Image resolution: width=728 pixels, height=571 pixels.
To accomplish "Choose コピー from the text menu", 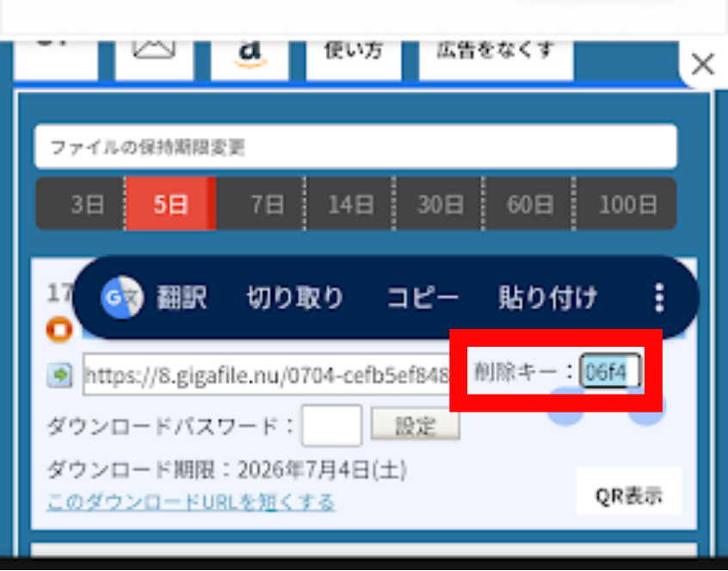I will coord(422,298).
